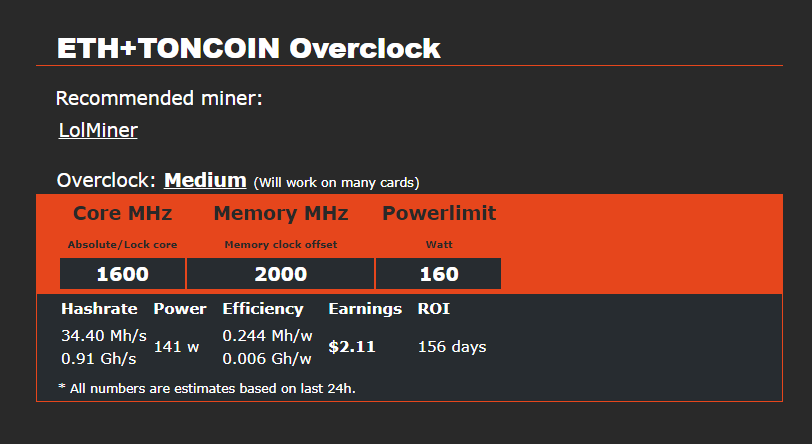Click the estimates based on last 24h note
The width and height of the screenshot is (812, 444).
(x=207, y=389)
